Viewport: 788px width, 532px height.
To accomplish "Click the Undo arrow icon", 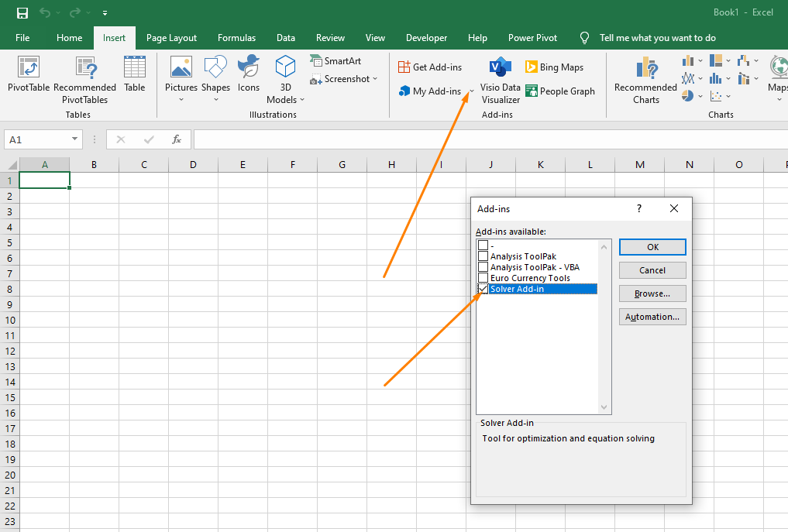I will (x=45, y=12).
